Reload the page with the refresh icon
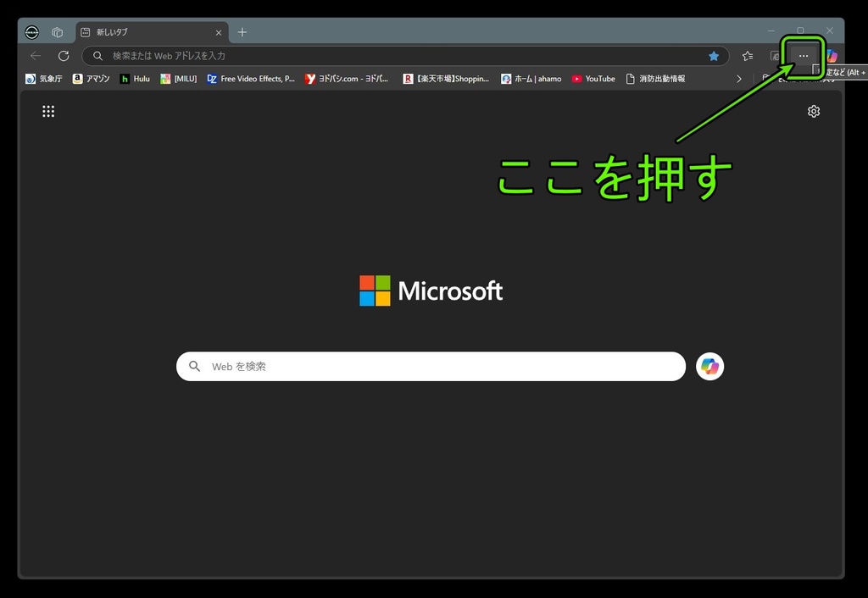 tap(64, 56)
